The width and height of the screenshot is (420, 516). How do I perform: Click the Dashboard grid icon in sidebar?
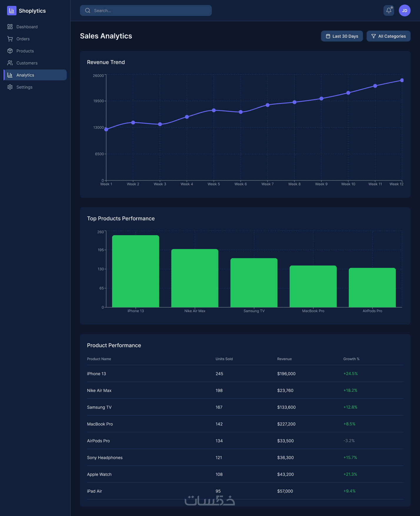[10, 27]
